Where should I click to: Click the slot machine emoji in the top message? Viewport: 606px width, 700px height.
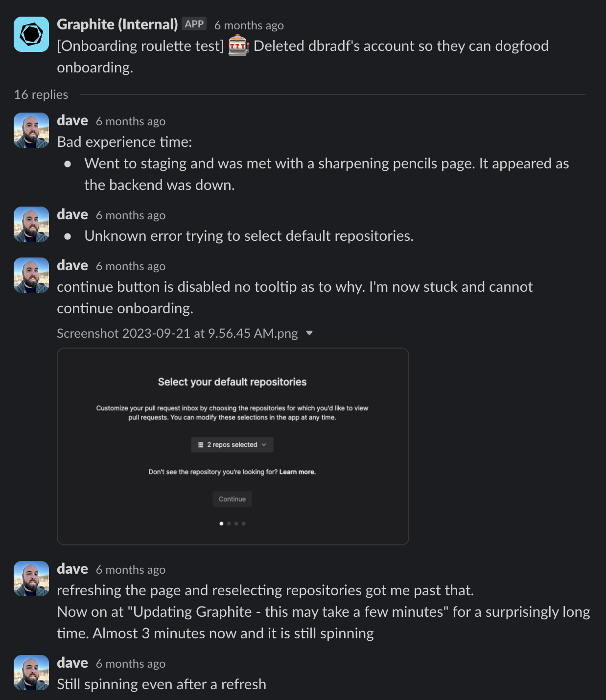(x=239, y=46)
